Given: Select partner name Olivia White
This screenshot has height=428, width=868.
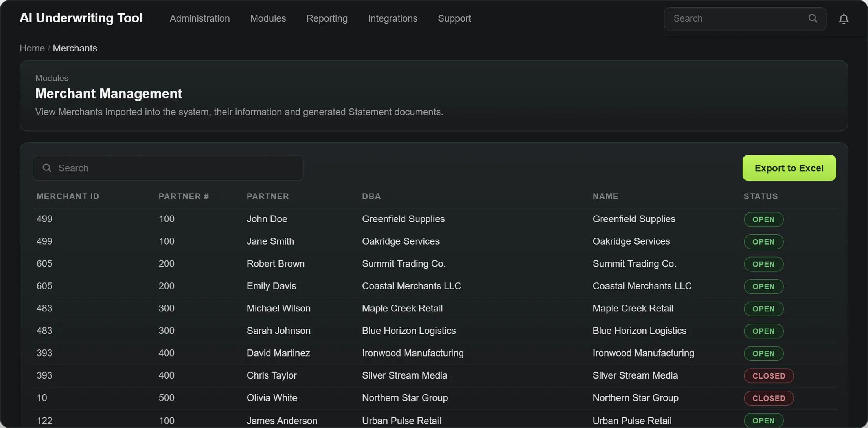Looking at the screenshot, I should [272, 398].
